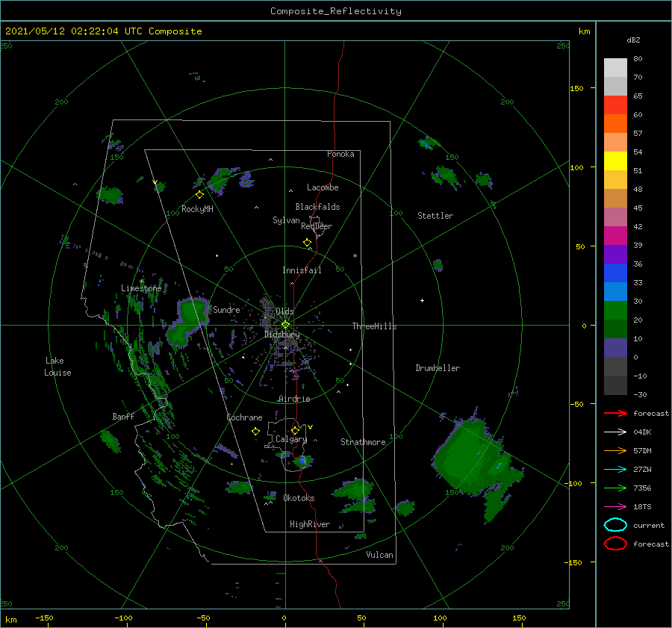The width and height of the screenshot is (672, 628).
Task: Click the Calgary city label
Action: [x=291, y=439]
